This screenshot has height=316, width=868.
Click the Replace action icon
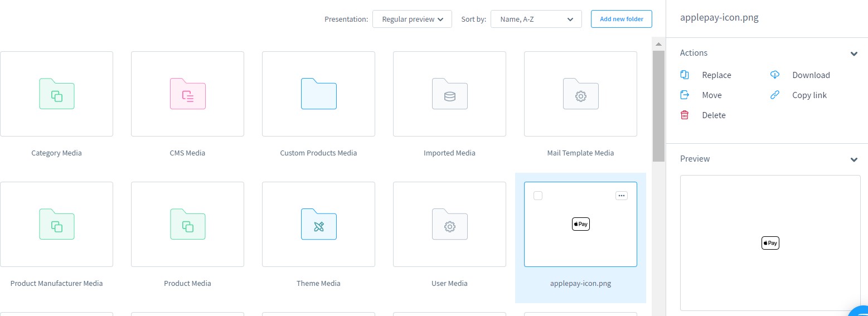point(685,75)
